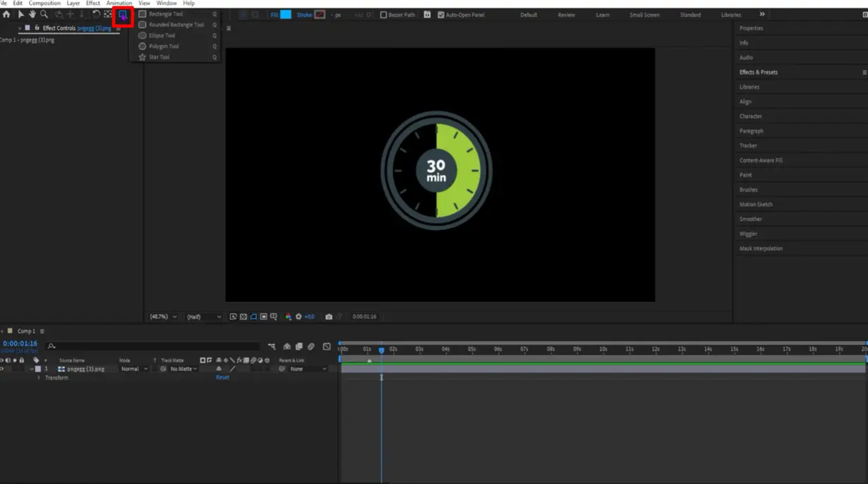The height and width of the screenshot is (484, 868).
Task: Expand the Transform properties of the layer
Action: (40, 377)
